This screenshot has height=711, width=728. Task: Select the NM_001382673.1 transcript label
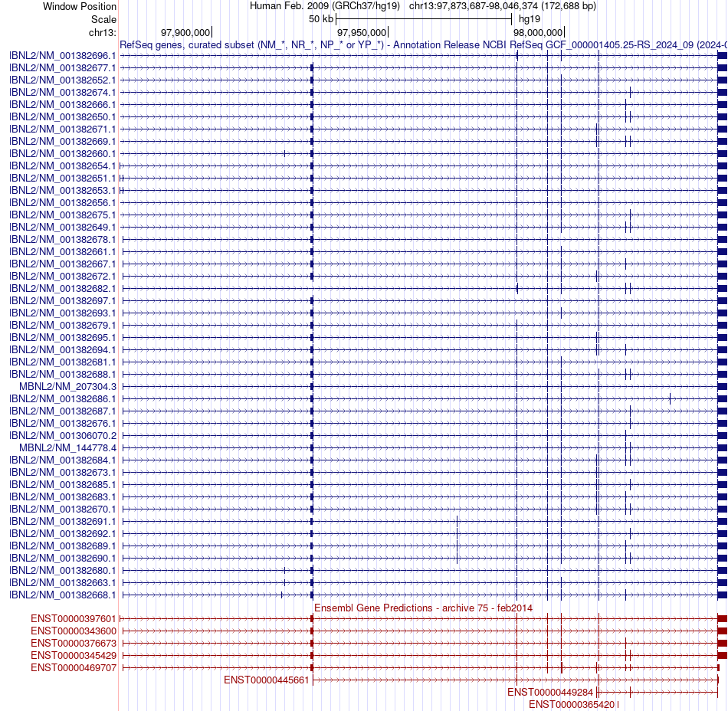pos(63,473)
